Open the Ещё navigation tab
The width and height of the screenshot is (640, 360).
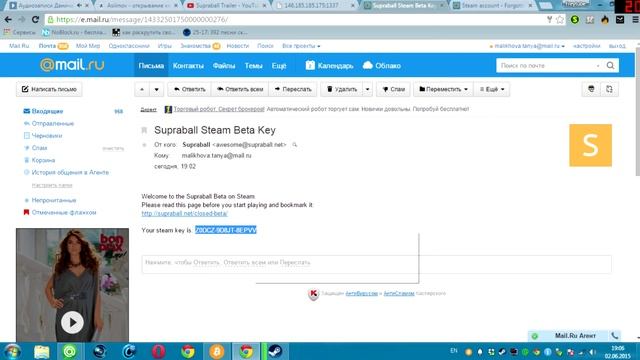click(x=279, y=65)
